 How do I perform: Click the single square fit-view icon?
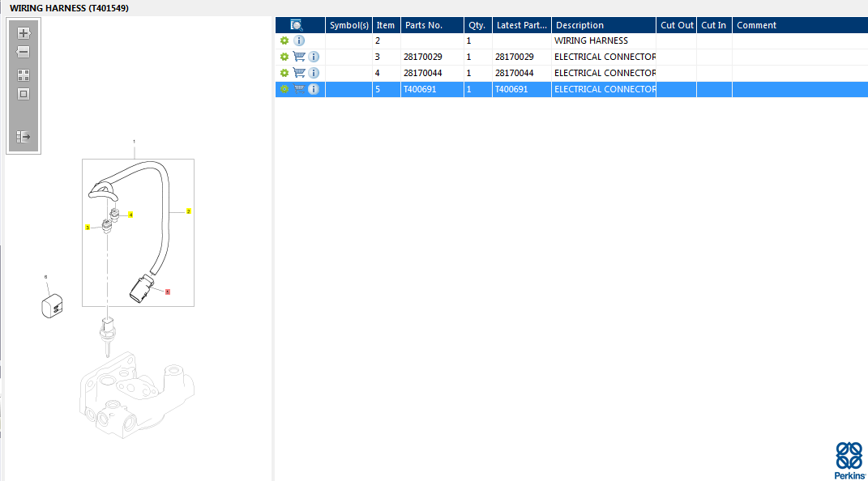(24, 94)
